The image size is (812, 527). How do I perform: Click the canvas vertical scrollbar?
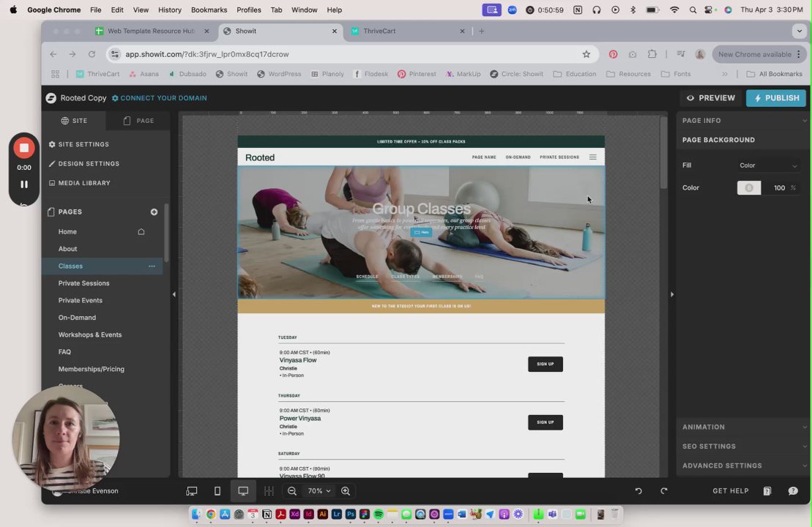point(663,153)
